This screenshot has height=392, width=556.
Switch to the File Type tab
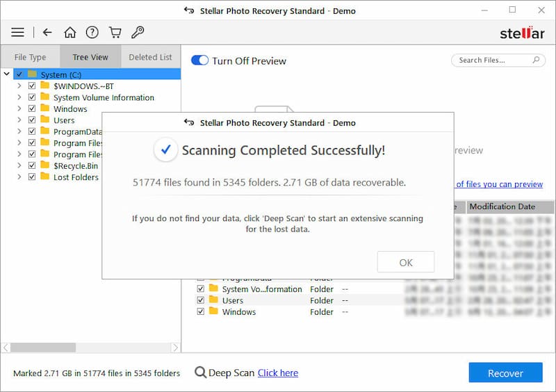pyautogui.click(x=30, y=57)
